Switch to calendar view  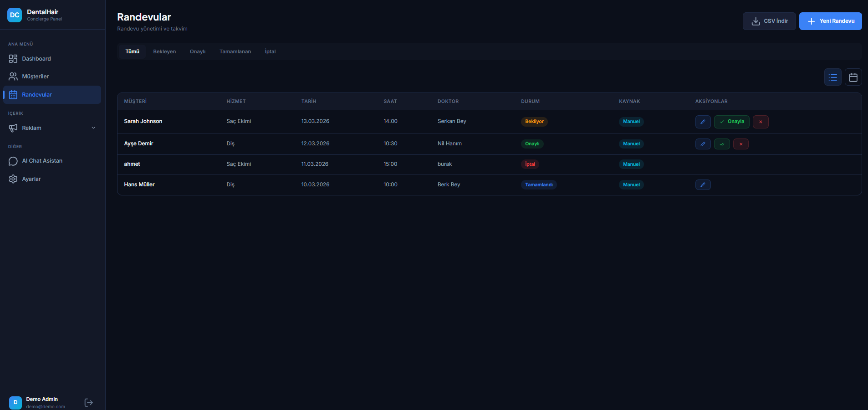point(853,77)
